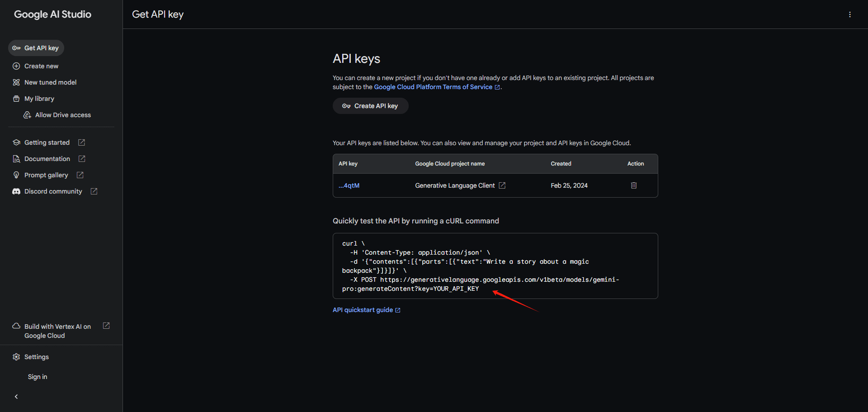Viewport: 868px width, 412px height.
Task: Open Getting started external link icon
Action: coord(81,142)
